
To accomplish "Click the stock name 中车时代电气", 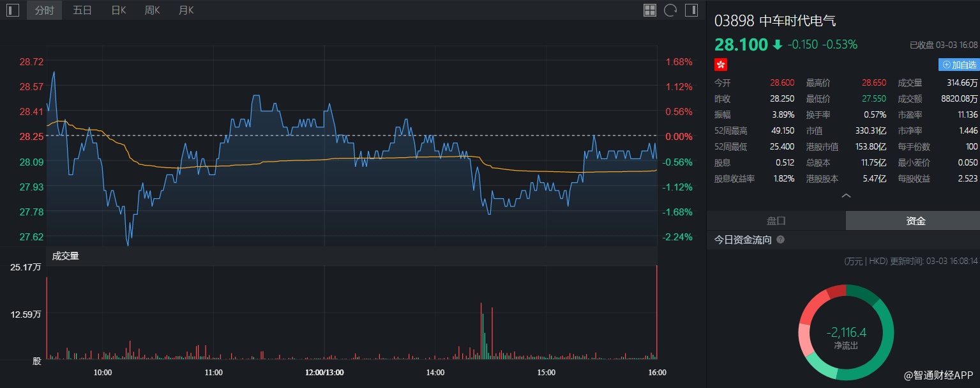I will tap(797, 21).
